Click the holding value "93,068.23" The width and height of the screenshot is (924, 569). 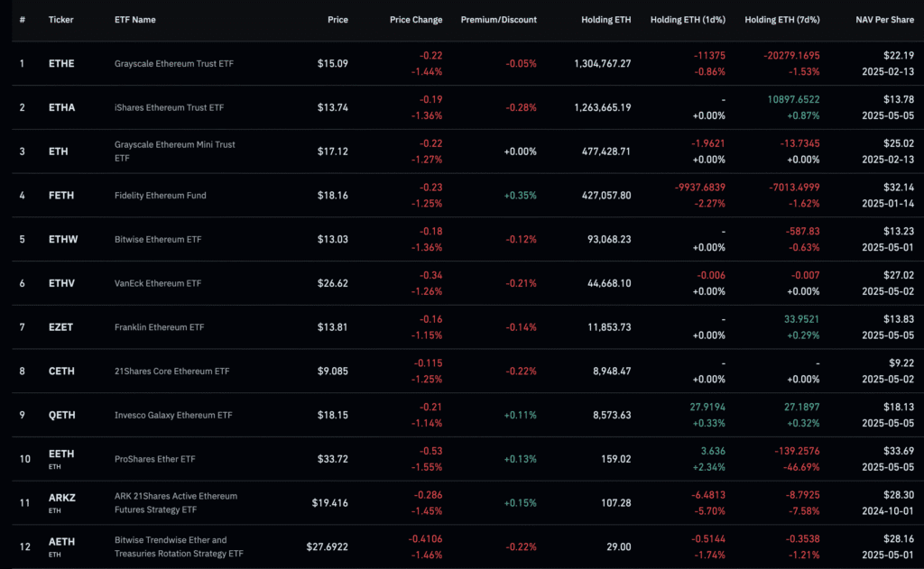(609, 239)
